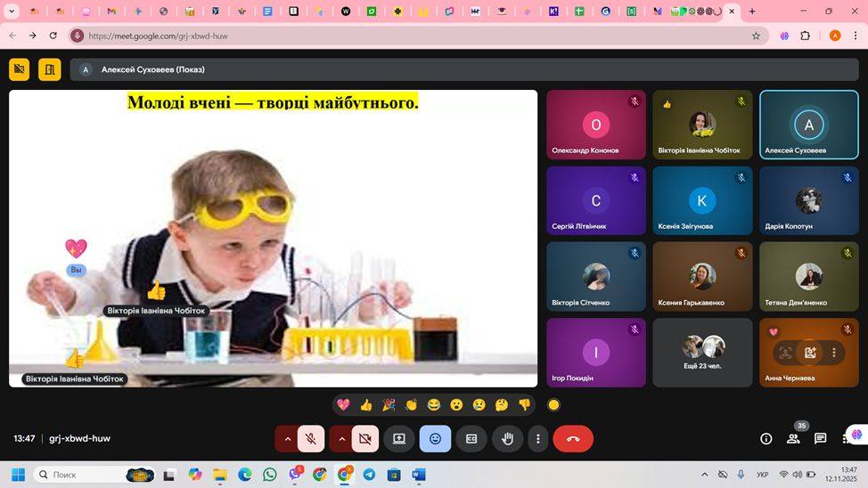Image resolution: width=868 pixels, height=488 pixels.
Task: Open a new browser tab
Action: [x=752, y=12]
